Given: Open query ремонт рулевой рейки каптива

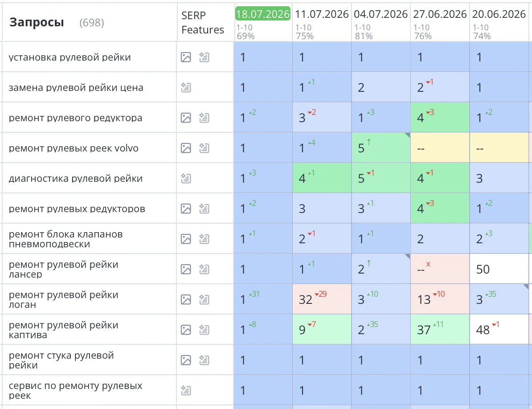Looking at the screenshot, I should click(x=63, y=330).
